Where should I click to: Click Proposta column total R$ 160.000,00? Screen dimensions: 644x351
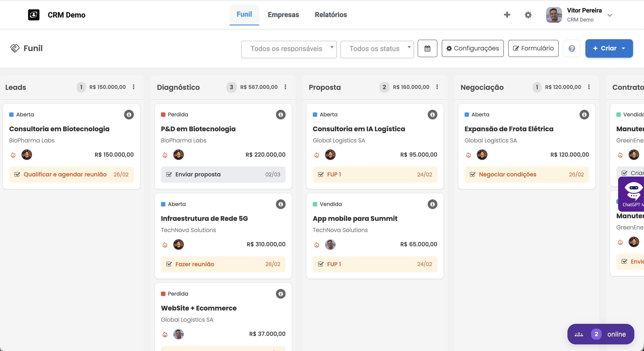point(411,87)
